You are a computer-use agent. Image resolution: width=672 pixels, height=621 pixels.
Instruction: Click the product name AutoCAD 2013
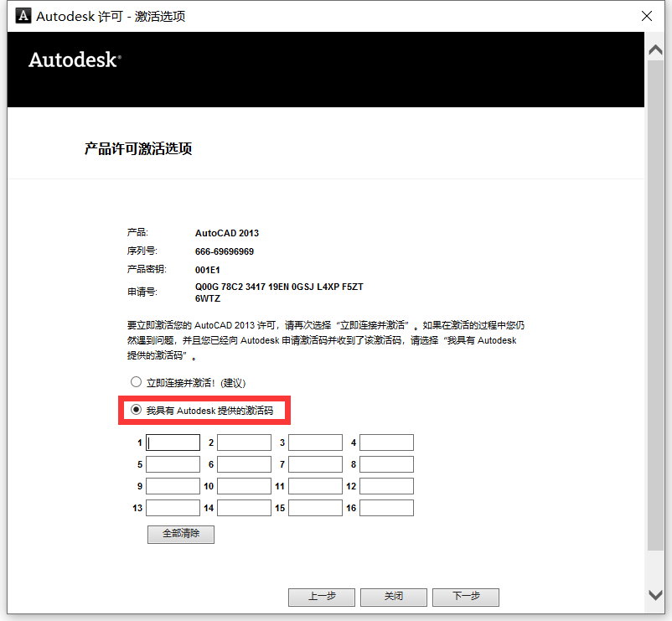click(227, 233)
